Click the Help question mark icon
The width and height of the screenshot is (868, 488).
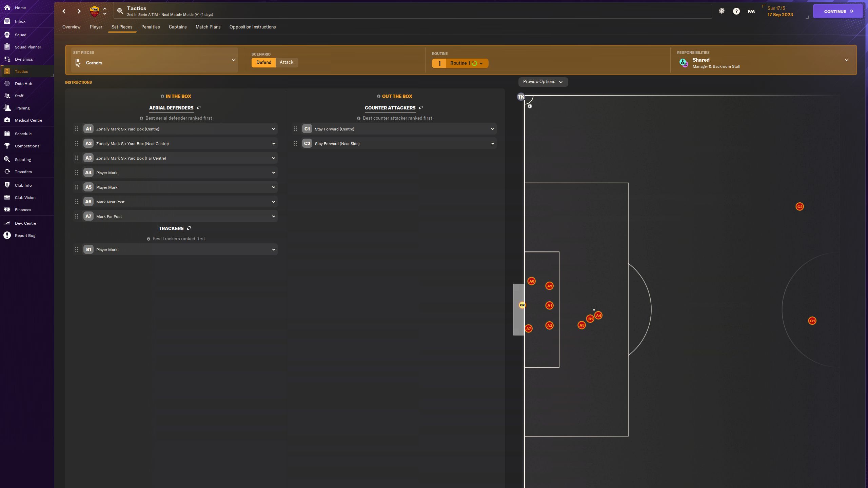[x=736, y=11]
